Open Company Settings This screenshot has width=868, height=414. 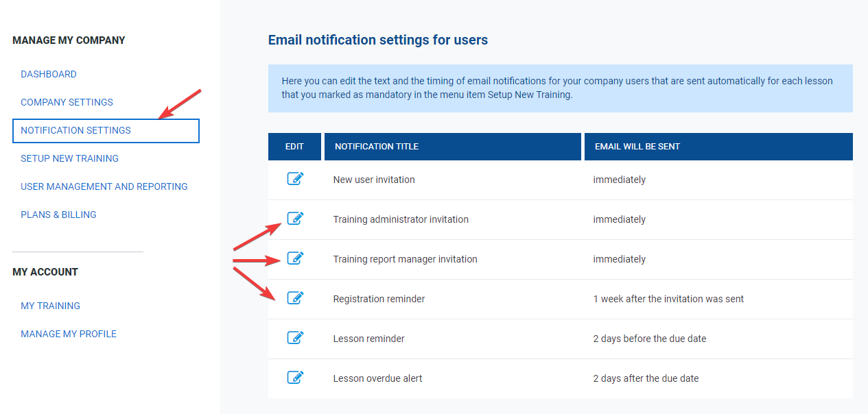pos(67,101)
